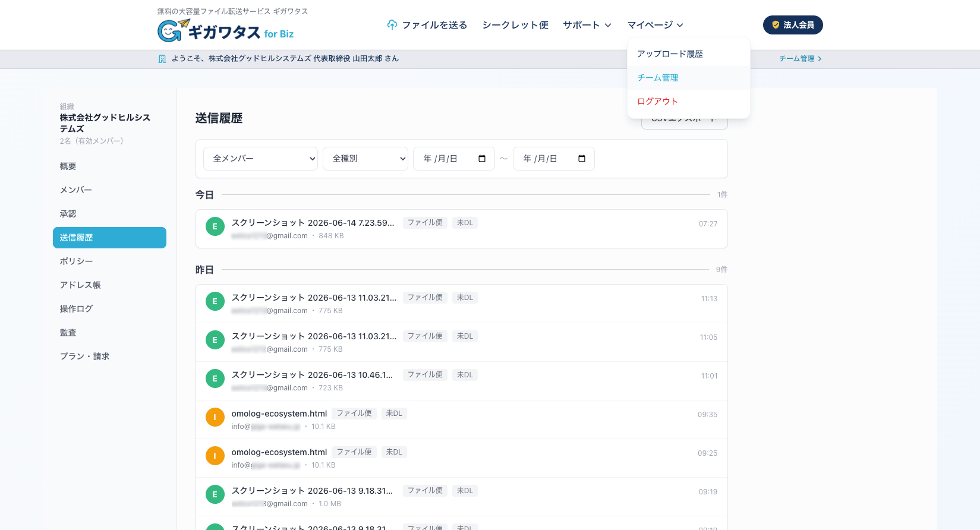Open omolog-ecosystem.html sent at 09:35
The height and width of the screenshot is (530, 980).
click(x=462, y=419)
